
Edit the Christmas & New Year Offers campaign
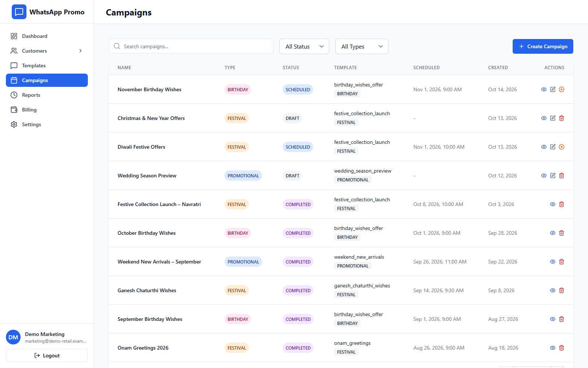pos(553,118)
